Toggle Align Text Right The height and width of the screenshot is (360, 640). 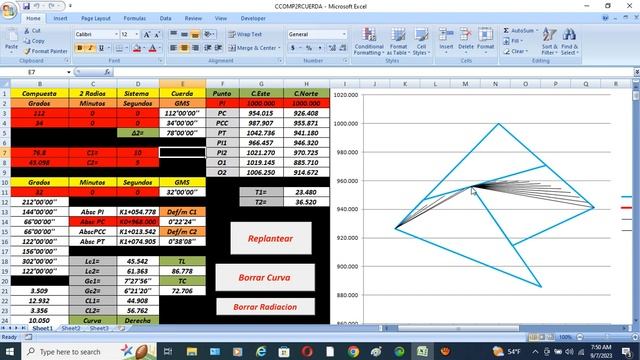196,48
